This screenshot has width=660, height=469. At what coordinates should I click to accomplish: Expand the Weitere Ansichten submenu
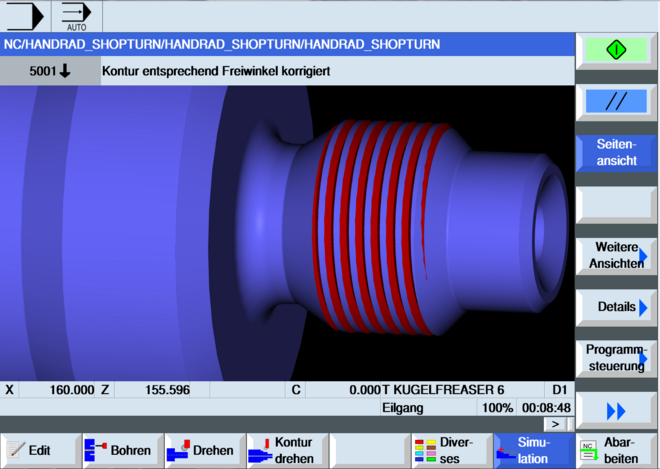coord(616,255)
